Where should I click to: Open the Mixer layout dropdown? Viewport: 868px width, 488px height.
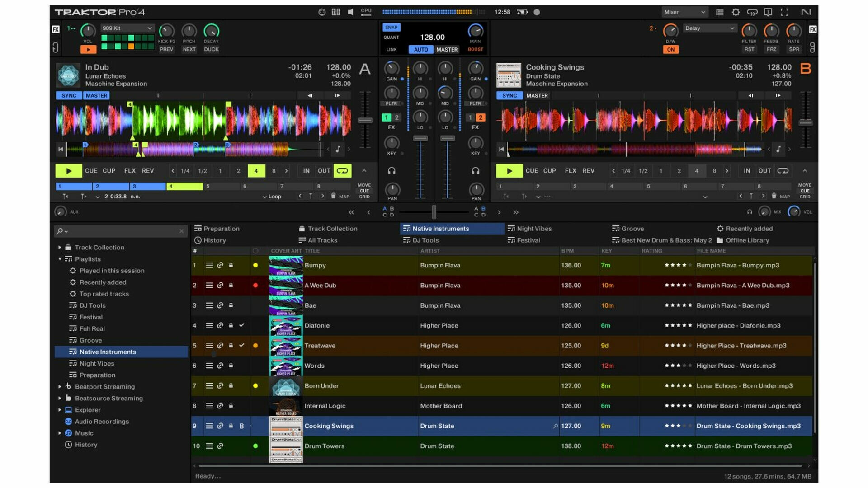click(x=684, y=12)
